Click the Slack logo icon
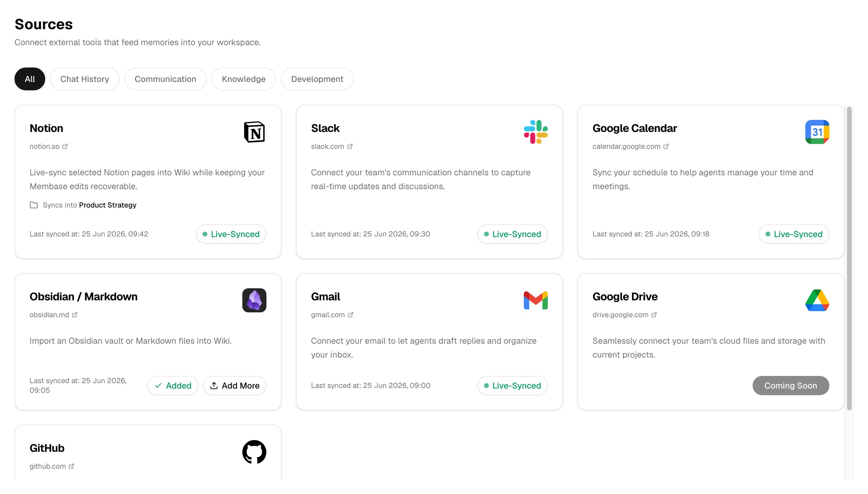 [x=535, y=132]
